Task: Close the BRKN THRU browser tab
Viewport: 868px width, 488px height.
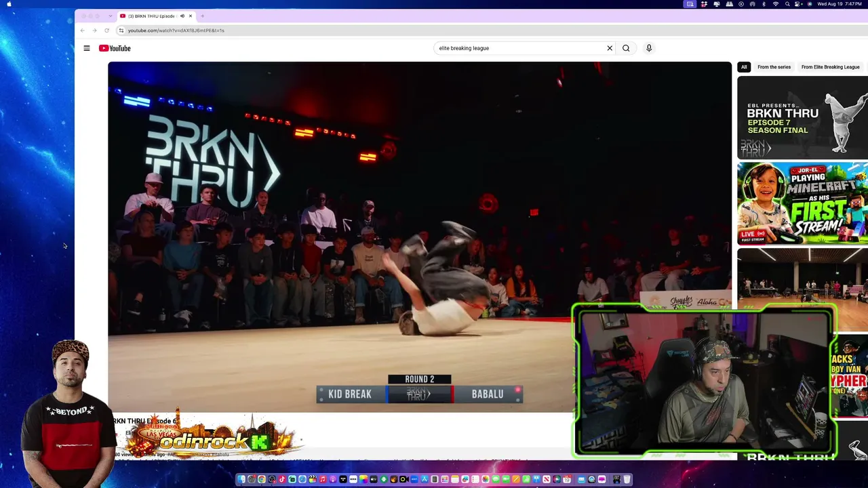Action: click(x=191, y=16)
